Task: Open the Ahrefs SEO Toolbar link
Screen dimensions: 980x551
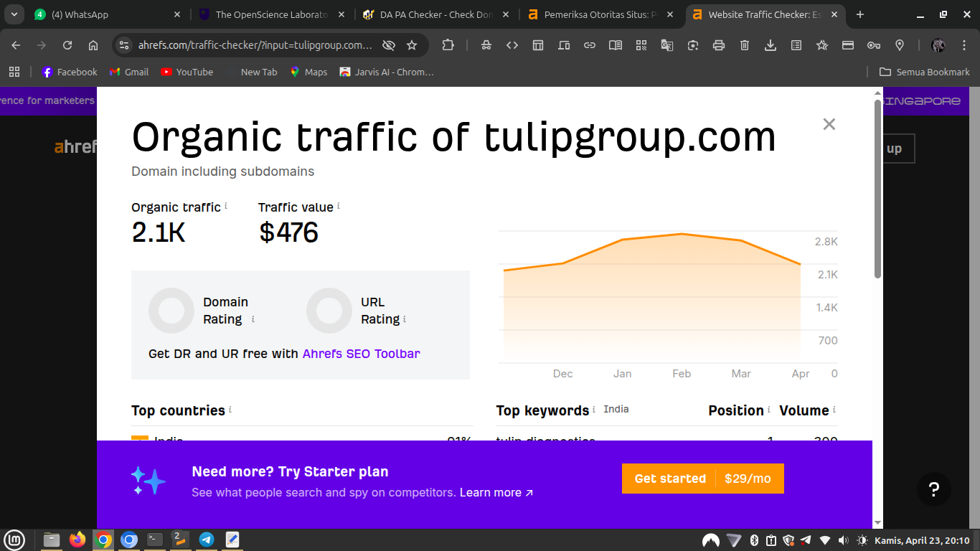Action: (362, 354)
